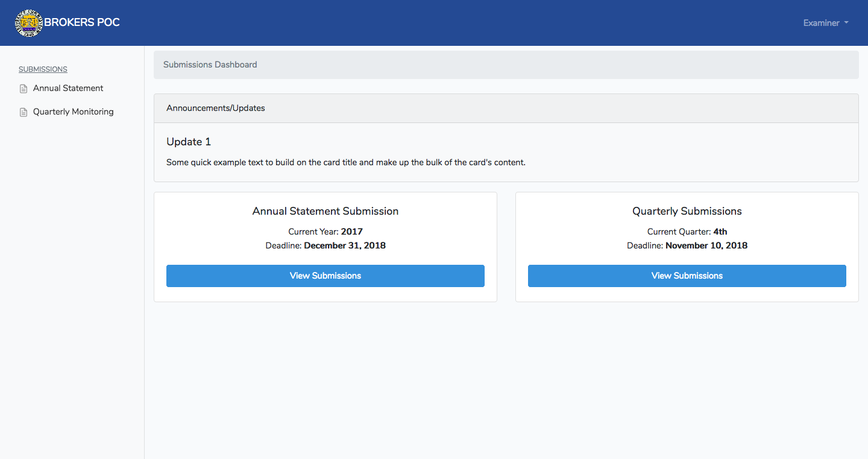Click the Annual Statement Submission card title

click(x=325, y=211)
